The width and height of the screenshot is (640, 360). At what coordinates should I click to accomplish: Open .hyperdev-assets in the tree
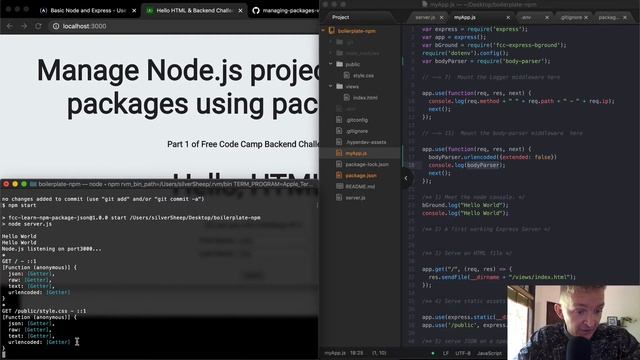click(x=366, y=142)
